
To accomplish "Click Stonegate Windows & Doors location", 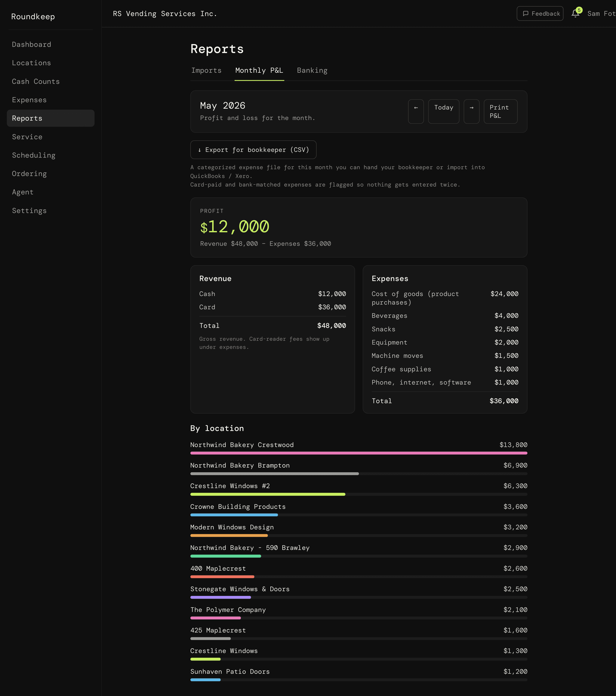I will pyautogui.click(x=240, y=589).
